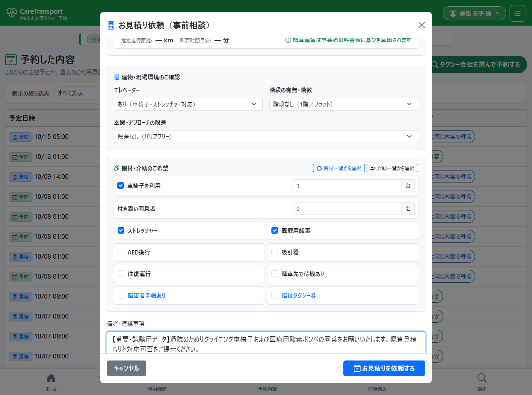Select the 10/15 05:00 entry in the reservation table

pyautogui.click(x=52, y=137)
